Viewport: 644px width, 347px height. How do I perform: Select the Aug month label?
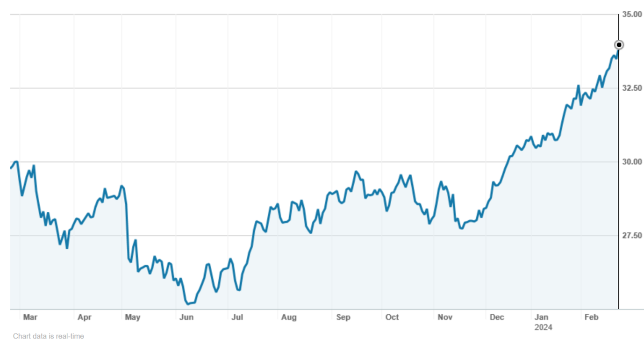coord(289,318)
